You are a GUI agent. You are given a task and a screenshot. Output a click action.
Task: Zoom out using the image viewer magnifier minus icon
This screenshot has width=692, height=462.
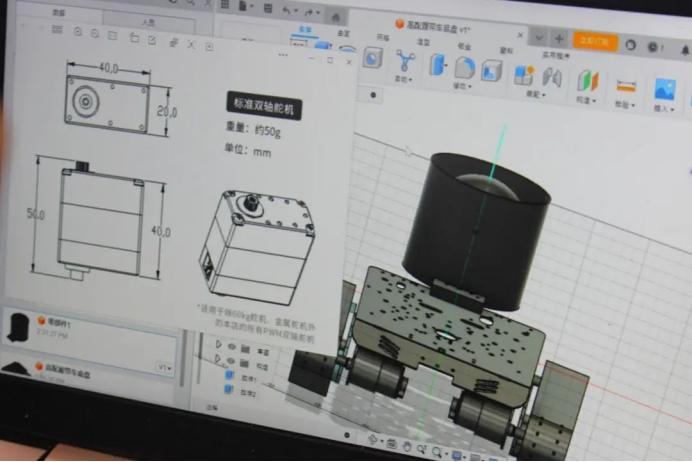point(94,34)
